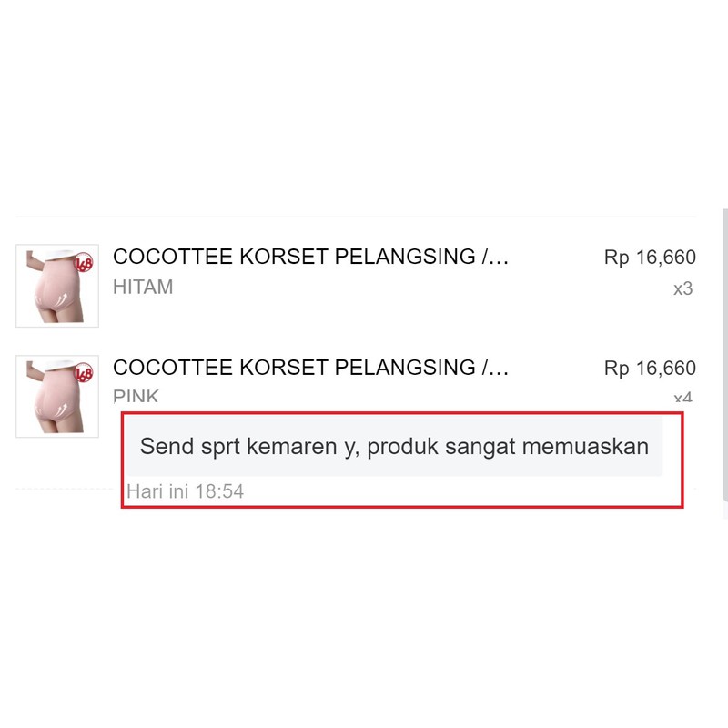This screenshot has width=728, height=728.
Task: Click the red 168 badge on PINK thumbnail
Action: [84, 374]
